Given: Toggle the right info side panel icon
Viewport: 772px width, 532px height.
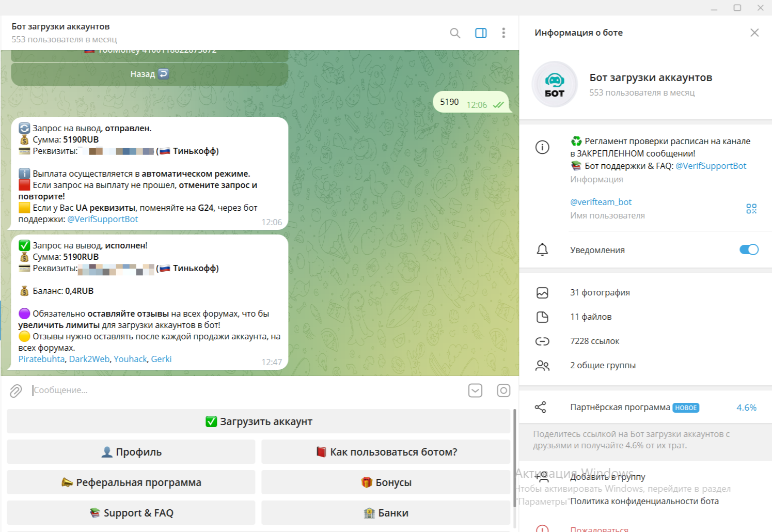Looking at the screenshot, I should point(481,33).
